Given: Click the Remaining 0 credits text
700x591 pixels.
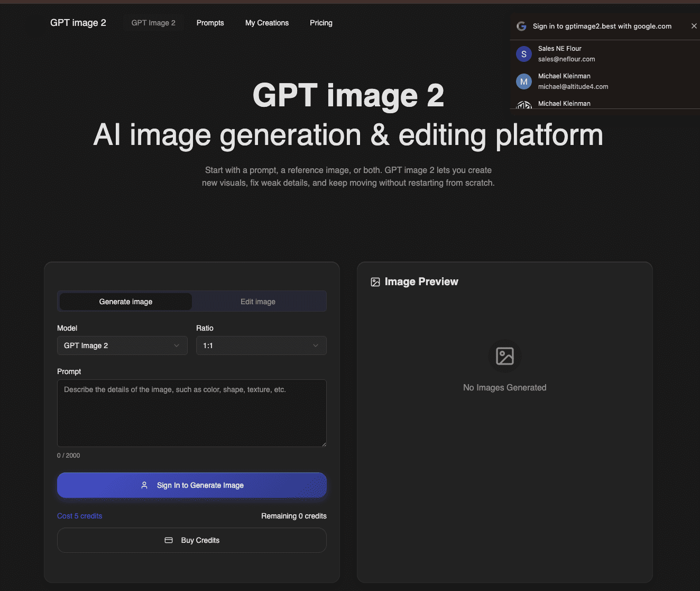Looking at the screenshot, I should click(x=294, y=516).
